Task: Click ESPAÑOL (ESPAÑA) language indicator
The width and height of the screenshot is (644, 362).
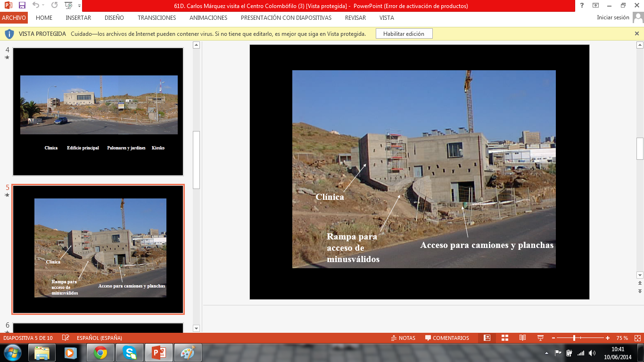Action: coord(99,338)
